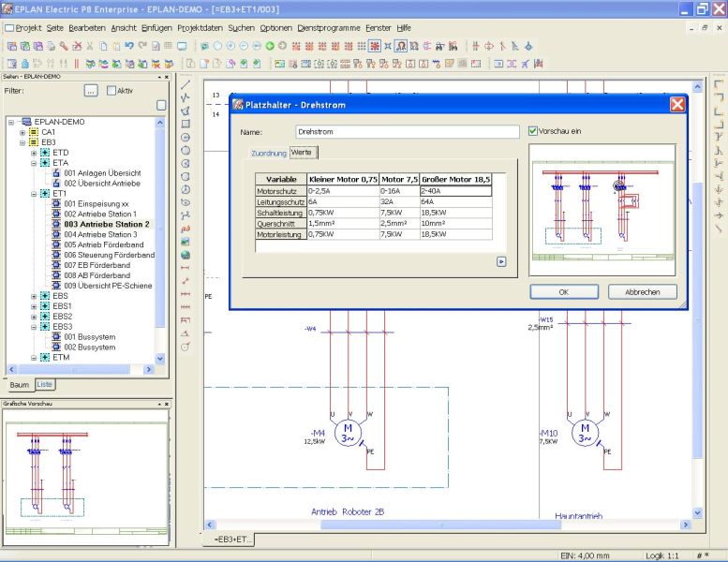
Task: Collapse the ET1 tree node
Action: [x=34, y=194]
